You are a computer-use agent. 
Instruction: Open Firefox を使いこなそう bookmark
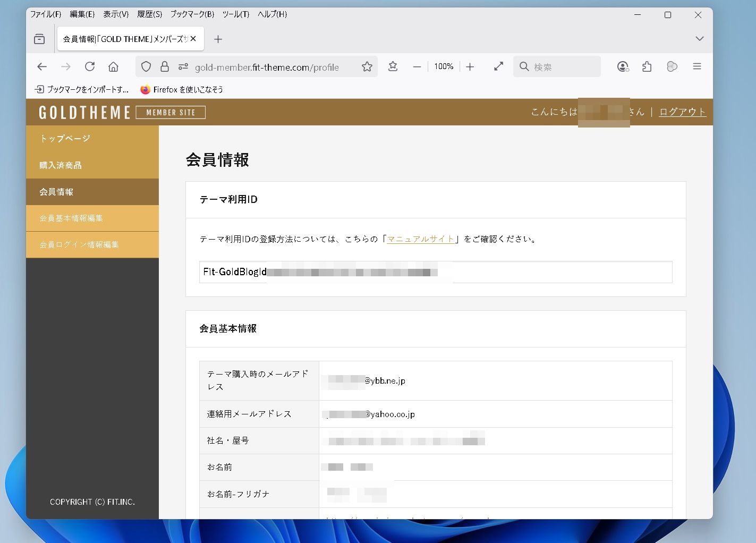(x=182, y=89)
